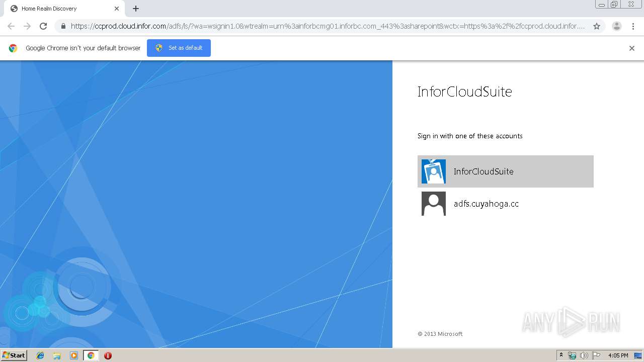Bookmark this page with star icon
Image resolution: width=644 pixels, height=362 pixels.
coord(597,26)
